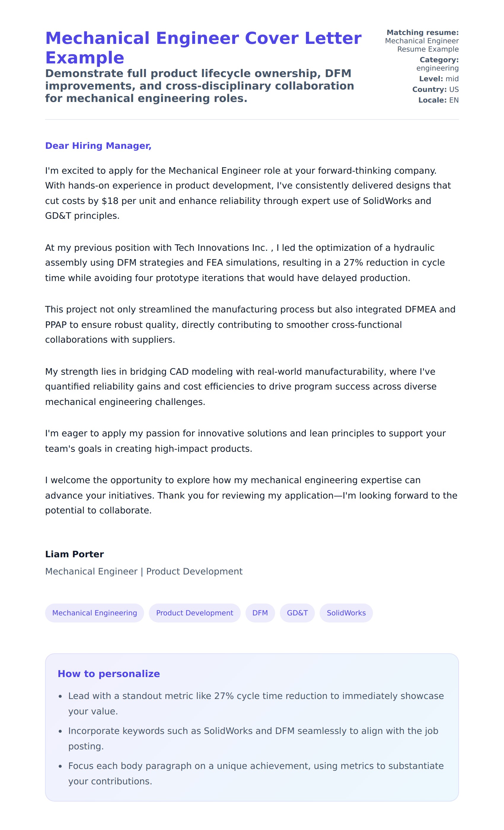Click the Level: mid metadata line
Viewport: 504px width, 830px height.
[x=439, y=79]
